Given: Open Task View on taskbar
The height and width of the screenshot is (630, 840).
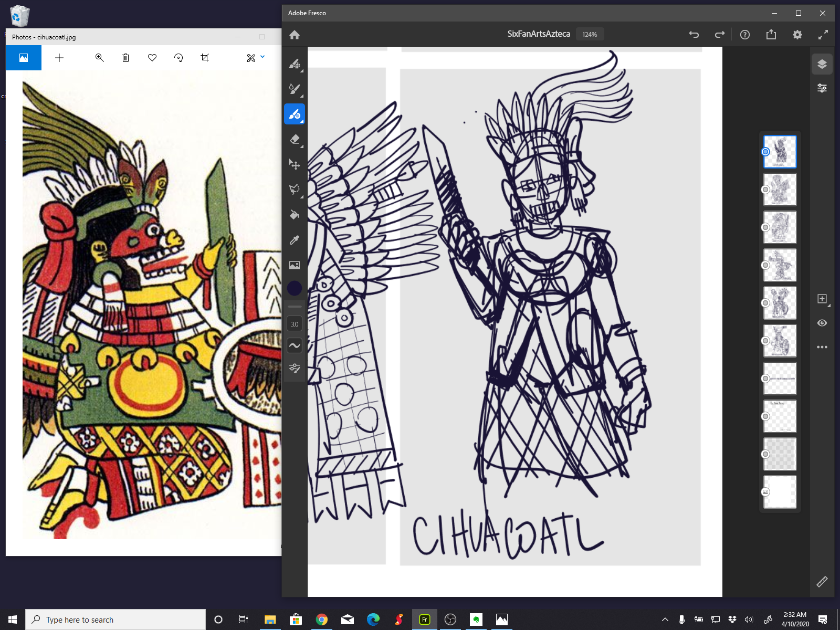Looking at the screenshot, I should (244, 619).
